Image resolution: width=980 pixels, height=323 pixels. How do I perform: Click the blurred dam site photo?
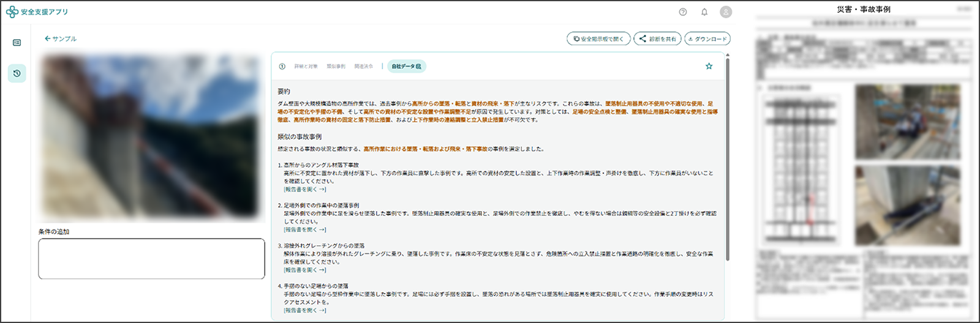click(151, 137)
